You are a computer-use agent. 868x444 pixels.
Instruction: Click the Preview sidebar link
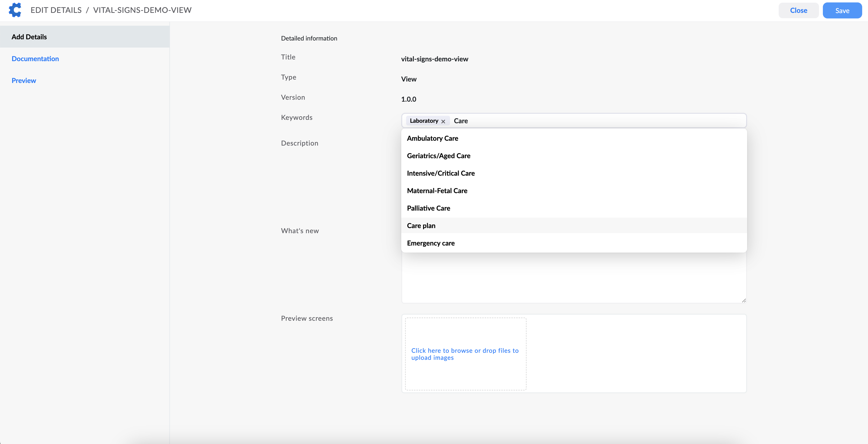24,80
